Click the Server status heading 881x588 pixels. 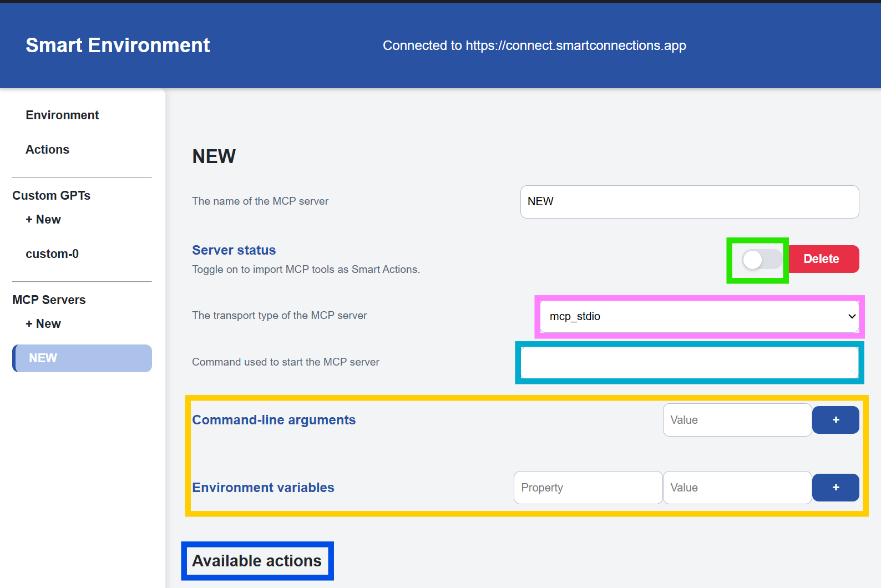pos(234,250)
